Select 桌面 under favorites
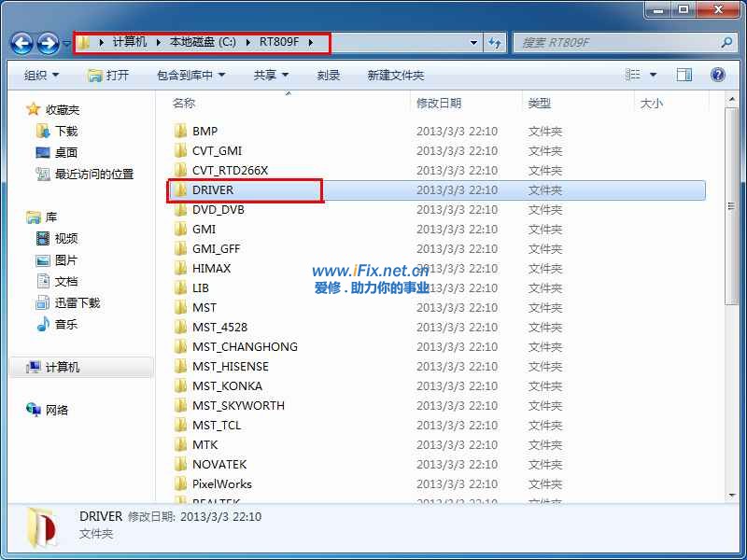 65,152
